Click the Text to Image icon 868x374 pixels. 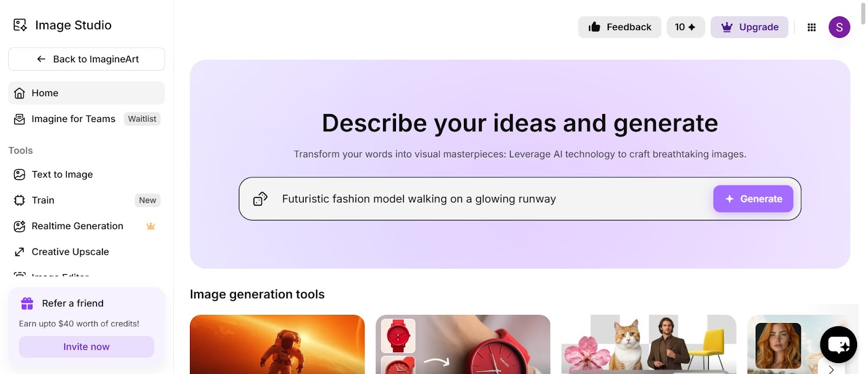coord(20,174)
